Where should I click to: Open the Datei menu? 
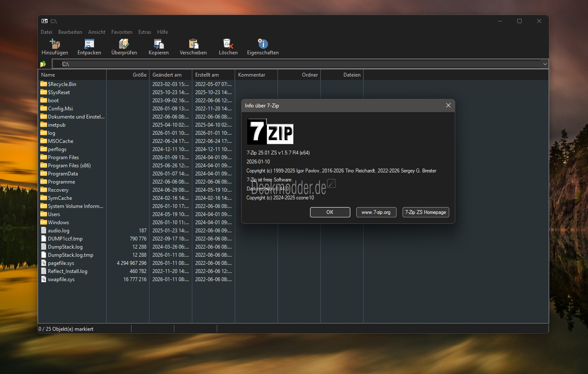46,32
